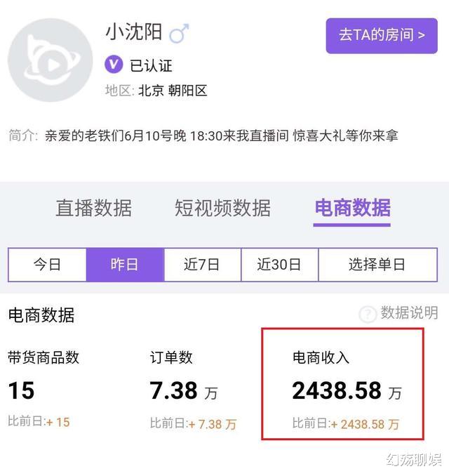Choose the 近30日 time range
Screen dimensions: 449x476
(x=279, y=265)
